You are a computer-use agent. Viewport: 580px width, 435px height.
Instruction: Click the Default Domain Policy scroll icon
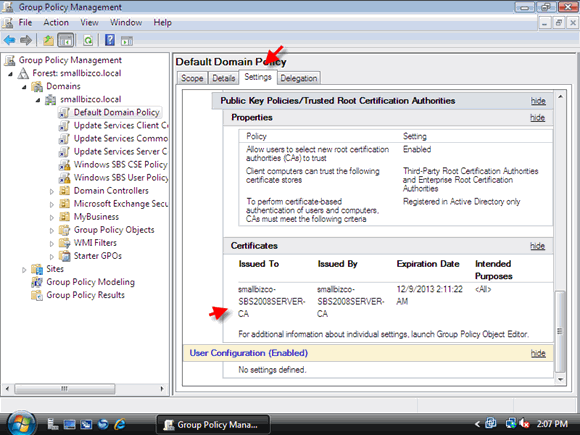pyautogui.click(x=64, y=112)
